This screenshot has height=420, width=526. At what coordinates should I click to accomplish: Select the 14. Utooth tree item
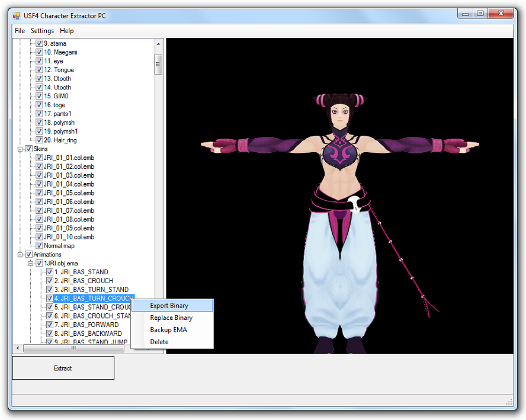click(x=57, y=87)
